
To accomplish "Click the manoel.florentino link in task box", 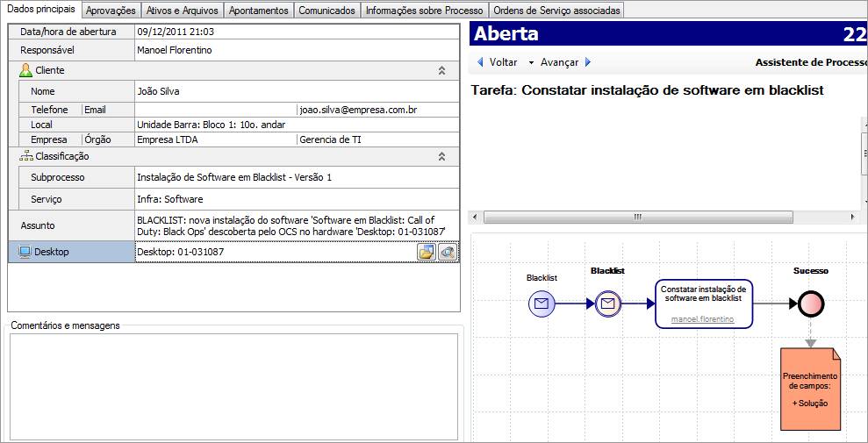I will click(x=702, y=319).
